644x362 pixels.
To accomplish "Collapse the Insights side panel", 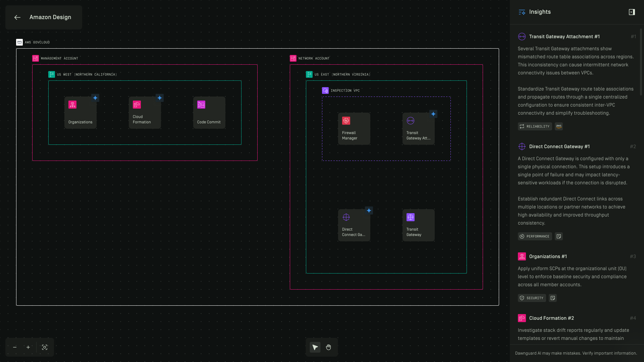I will tap(632, 12).
